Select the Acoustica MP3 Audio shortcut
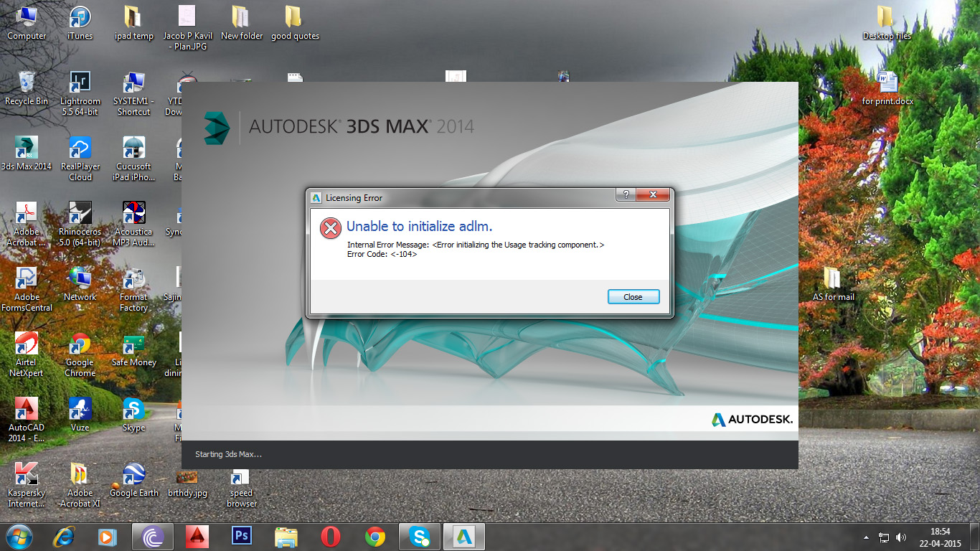980x551 pixels. (133, 224)
